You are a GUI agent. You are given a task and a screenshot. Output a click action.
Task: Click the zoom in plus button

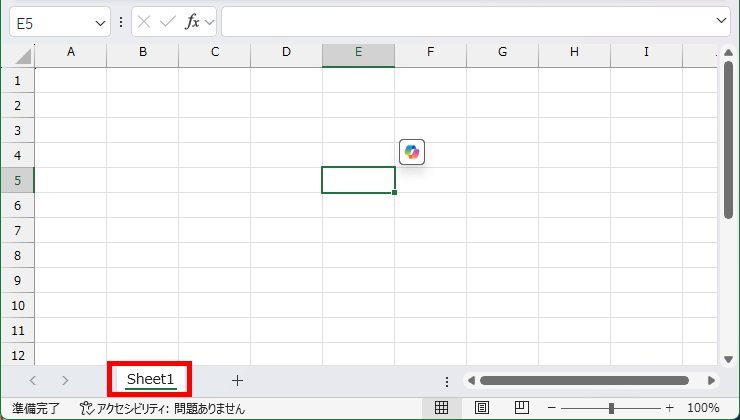point(669,408)
